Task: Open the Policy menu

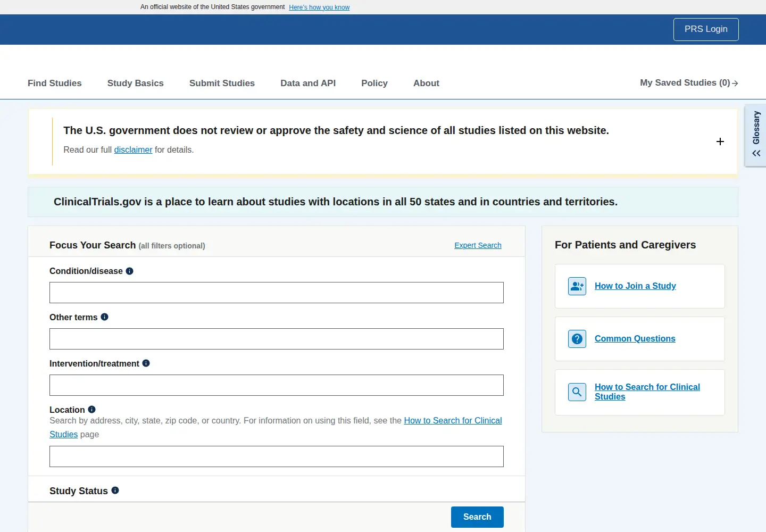Action: (x=374, y=83)
